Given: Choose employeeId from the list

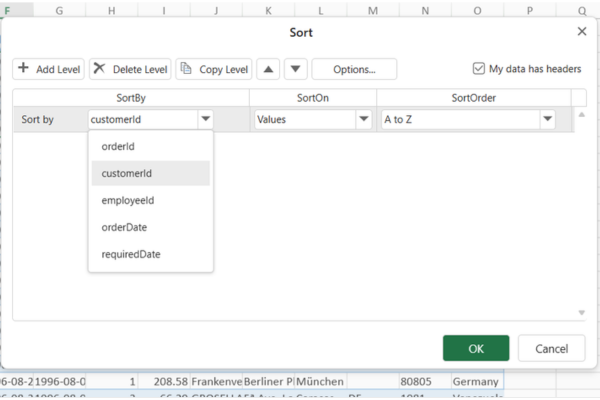Looking at the screenshot, I should click(x=151, y=200).
